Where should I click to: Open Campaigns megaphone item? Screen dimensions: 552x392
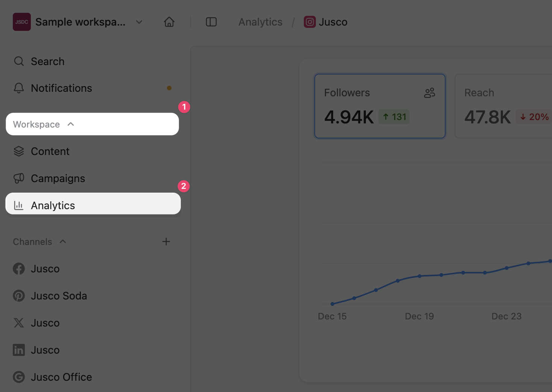point(58,178)
